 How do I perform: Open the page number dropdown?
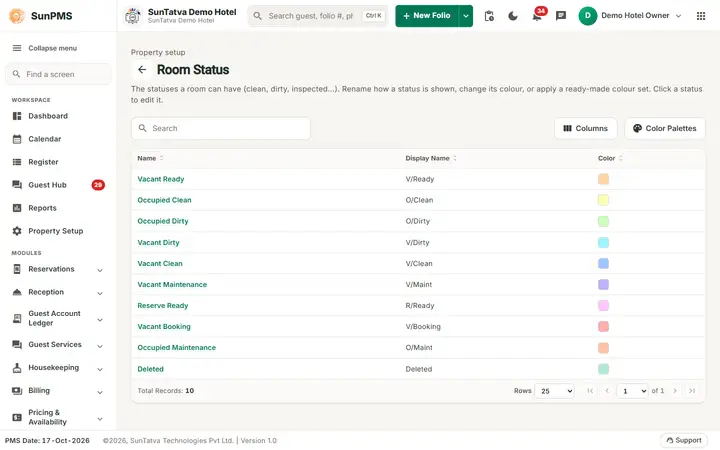pos(632,391)
